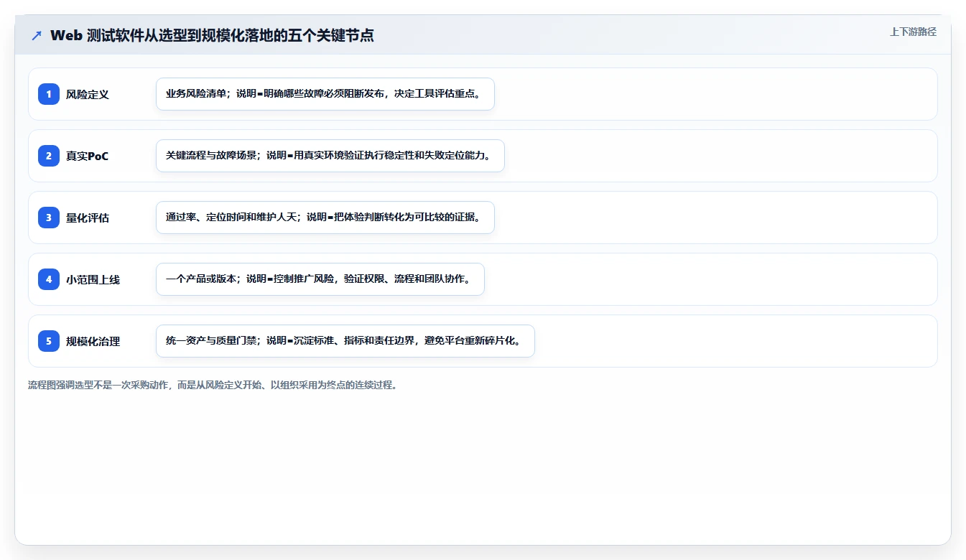Select the step 1 number badge
Viewport: 966px width, 560px height.
[x=49, y=94]
